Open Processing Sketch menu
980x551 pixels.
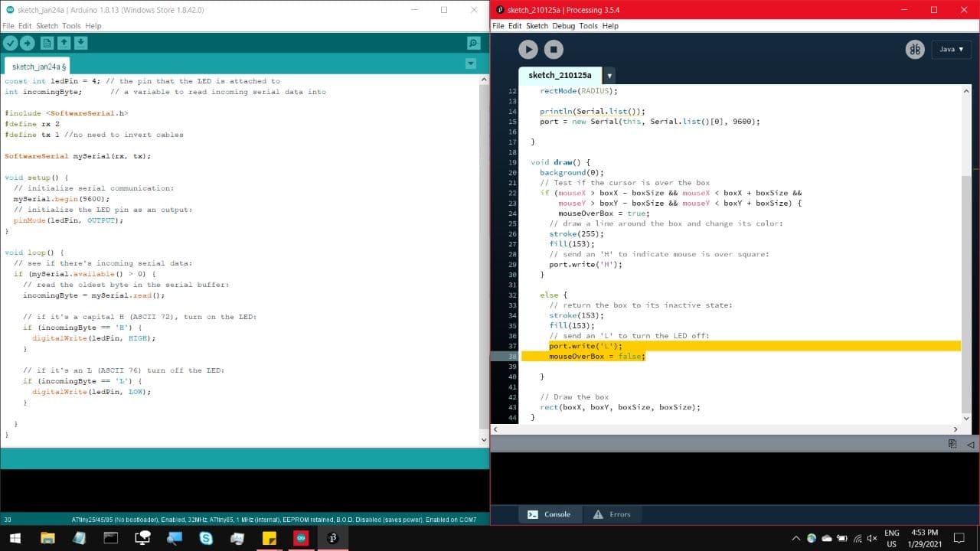coord(537,26)
